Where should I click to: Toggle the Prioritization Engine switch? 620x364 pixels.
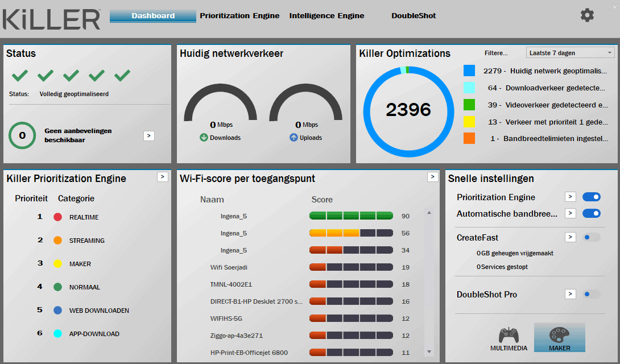tap(592, 197)
